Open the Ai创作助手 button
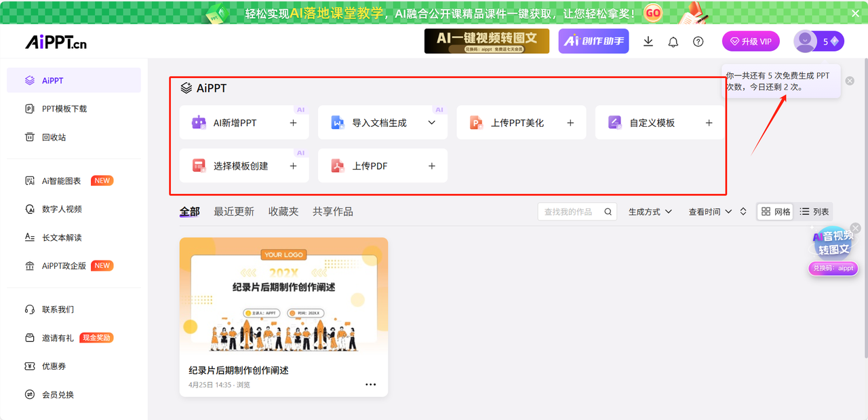The image size is (868, 420). [594, 41]
